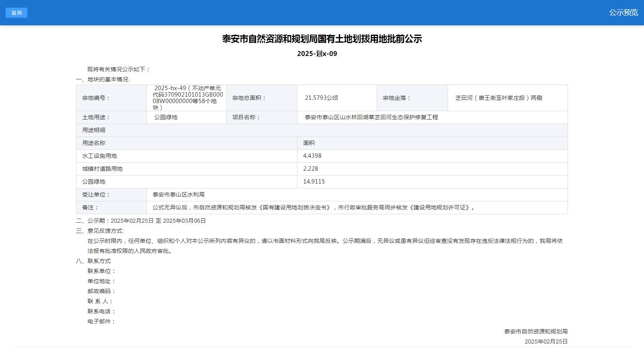
Task: Click the parcel code 2025-hx-49 cell
Action: pyautogui.click(x=187, y=98)
